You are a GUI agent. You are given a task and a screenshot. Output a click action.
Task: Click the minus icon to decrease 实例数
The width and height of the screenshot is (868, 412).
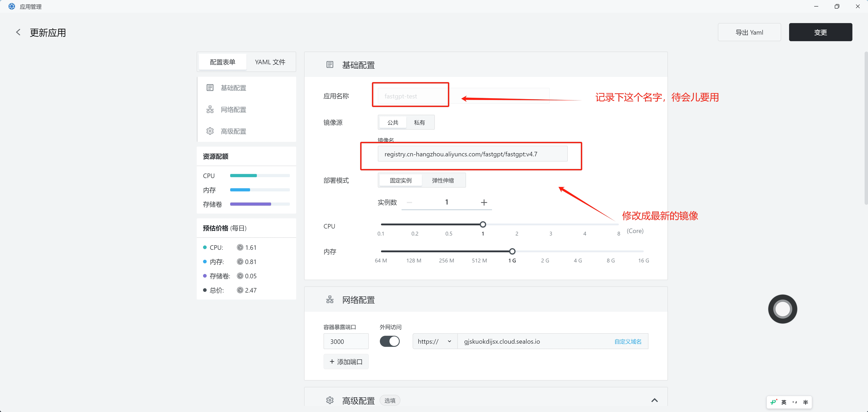[x=409, y=202]
